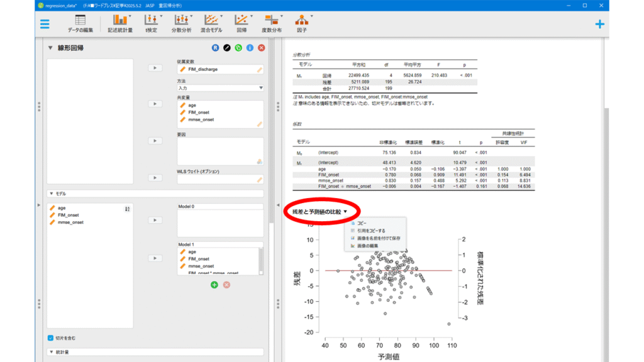Image resolution: width=644 pixels, height=362 pixels.
Task: Select age in the Model 1 box
Action: tap(192, 252)
